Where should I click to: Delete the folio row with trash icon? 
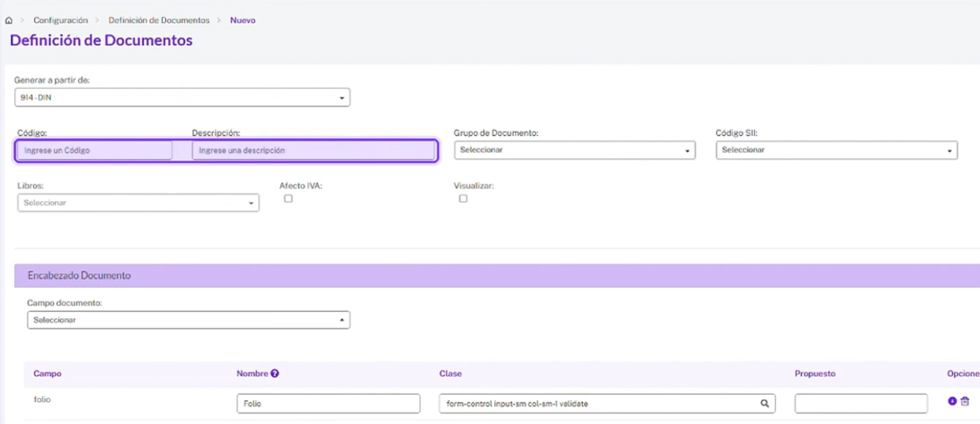coord(965,401)
